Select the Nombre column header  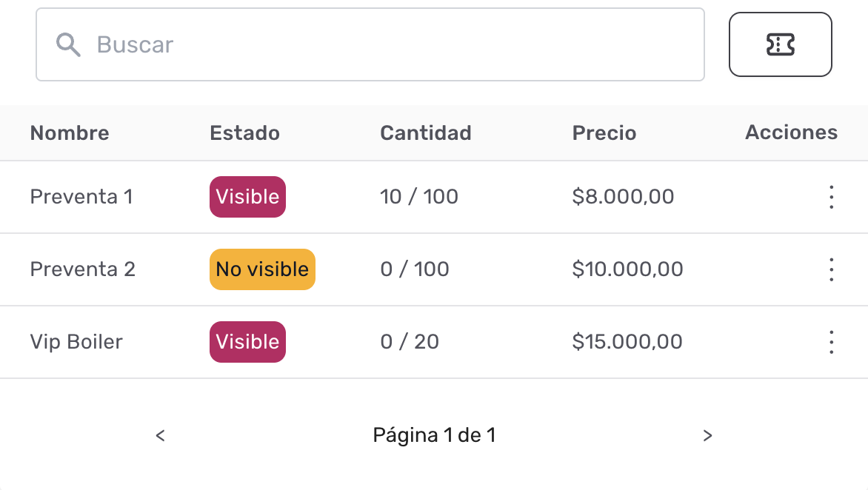[70, 133]
